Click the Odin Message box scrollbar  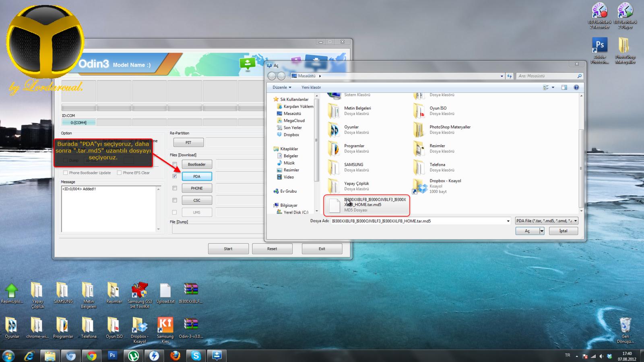click(x=159, y=209)
